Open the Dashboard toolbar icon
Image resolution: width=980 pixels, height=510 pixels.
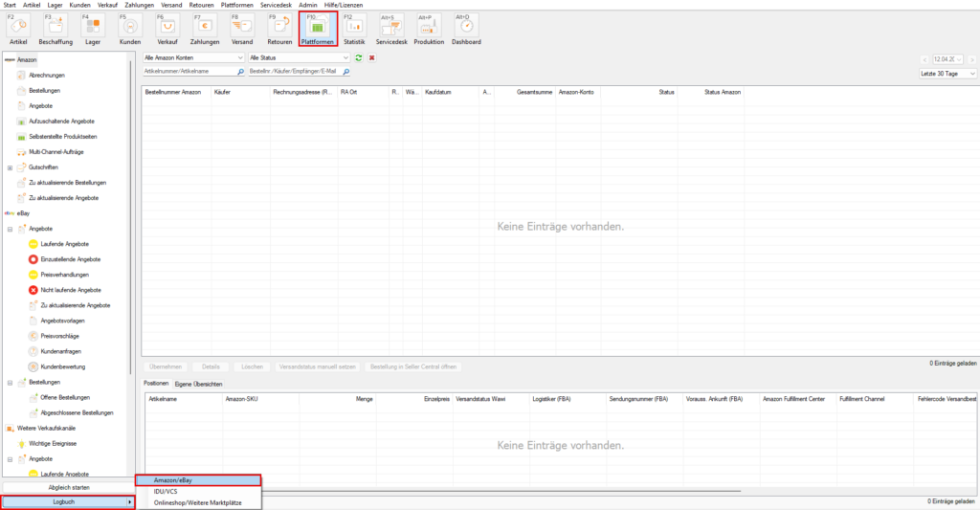point(466,30)
